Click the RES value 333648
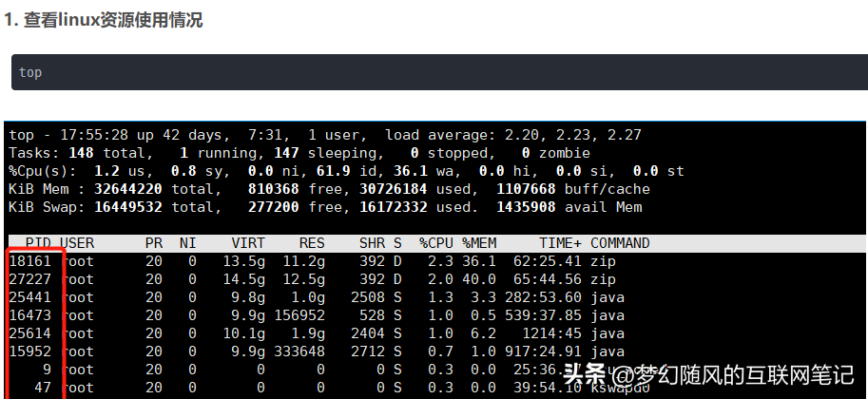 coord(299,351)
